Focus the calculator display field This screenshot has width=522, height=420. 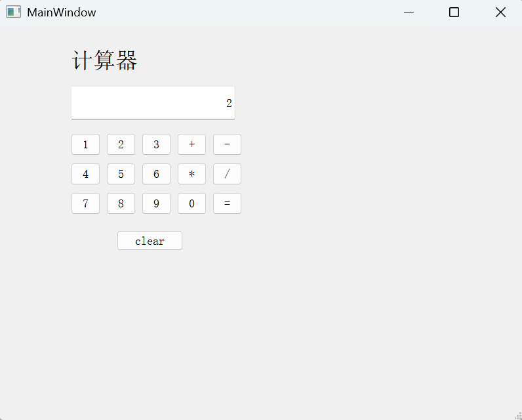pyautogui.click(x=153, y=103)
